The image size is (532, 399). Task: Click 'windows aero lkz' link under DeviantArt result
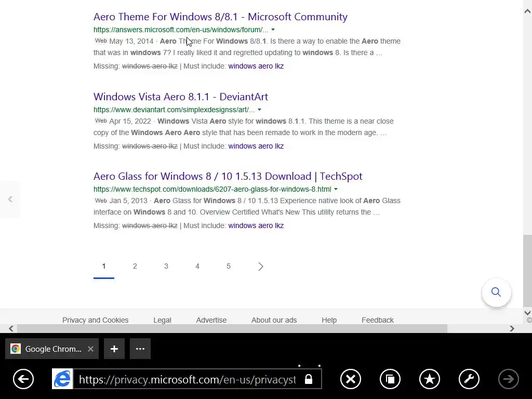tap(256, 146)
